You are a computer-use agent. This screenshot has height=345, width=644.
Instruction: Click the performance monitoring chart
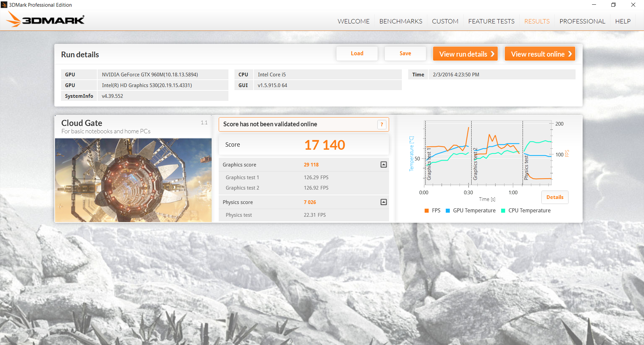click(488, 152)
